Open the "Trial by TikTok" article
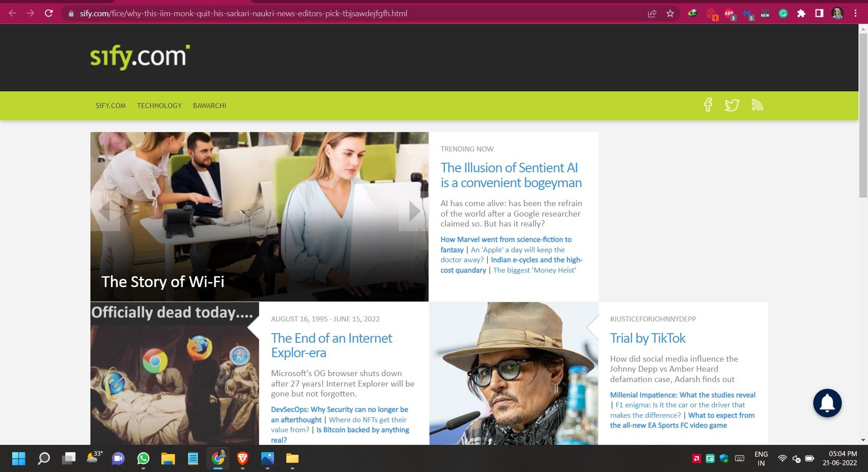This screenshot has width=868, height=472. [x=647, y=338]
